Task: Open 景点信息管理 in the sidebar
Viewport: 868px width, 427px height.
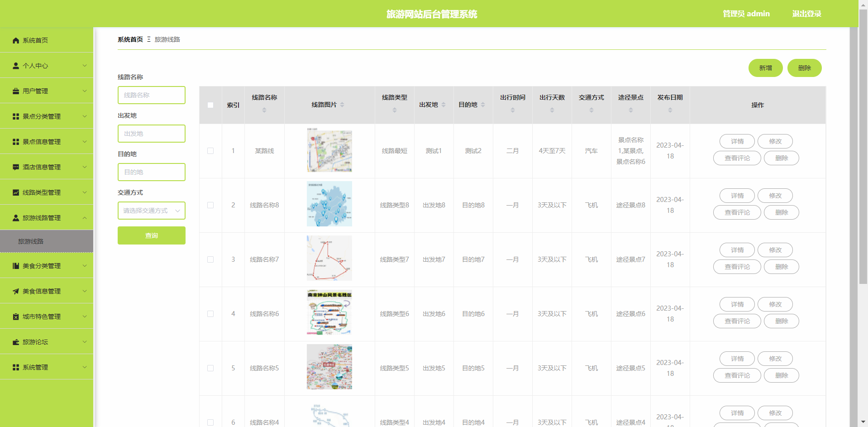Action: pyautogui.click(x=47, y=142)
